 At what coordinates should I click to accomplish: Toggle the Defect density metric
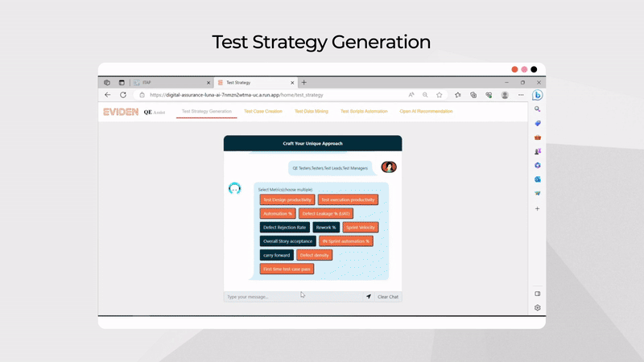pos(314,255)
